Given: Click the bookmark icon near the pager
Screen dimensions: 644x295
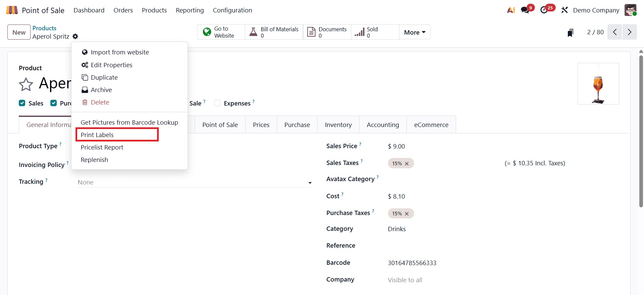Looking at the screenshot, I should pyautogui.click(x=571, y=33).
